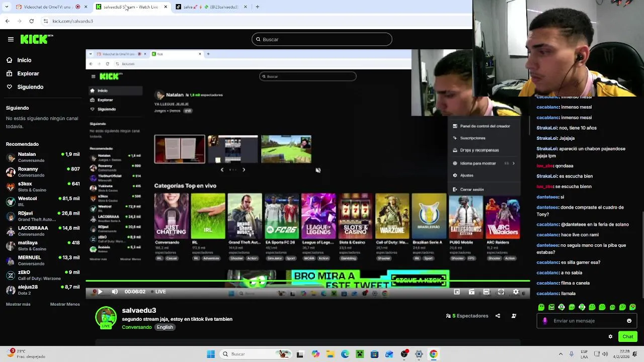Open the Conversando category link
Viewport: 644px width, 362px height.
136,327
